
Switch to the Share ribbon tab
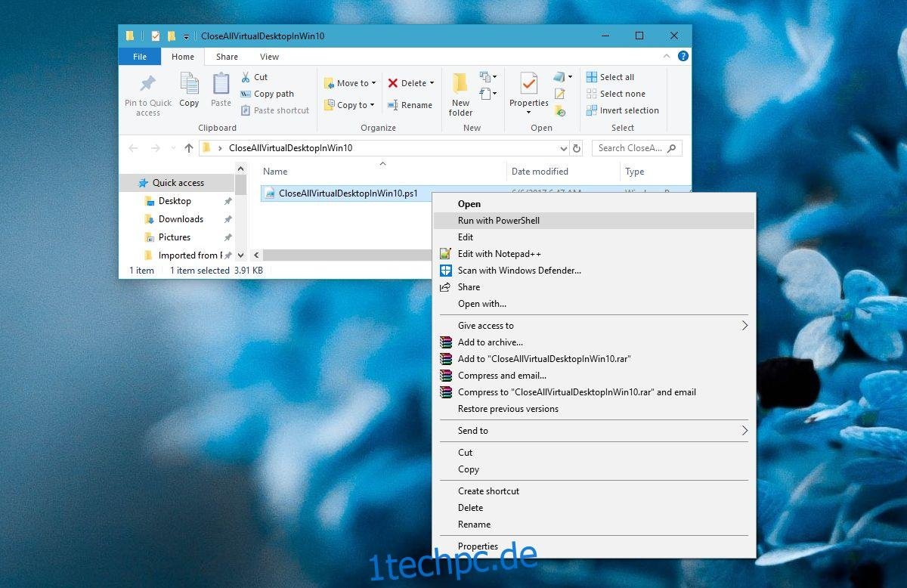pos(227,57)
